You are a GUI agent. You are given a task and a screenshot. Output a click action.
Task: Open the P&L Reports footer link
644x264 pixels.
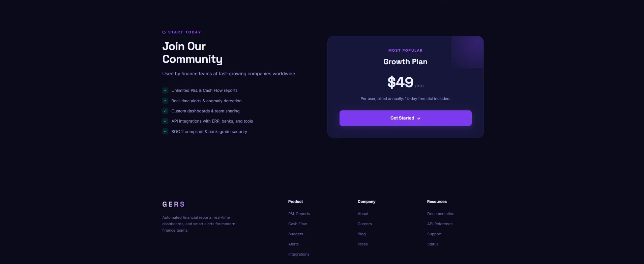(x=299, y=214)
